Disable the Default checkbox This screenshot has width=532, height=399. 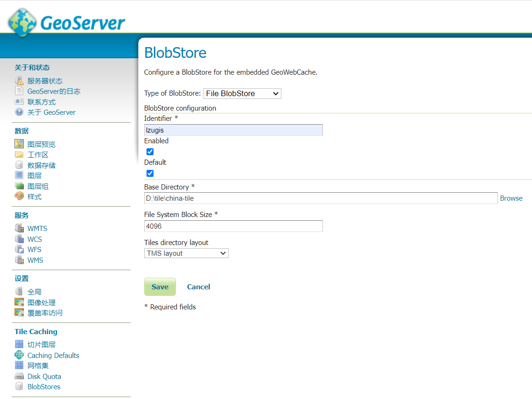pos(150,173)
